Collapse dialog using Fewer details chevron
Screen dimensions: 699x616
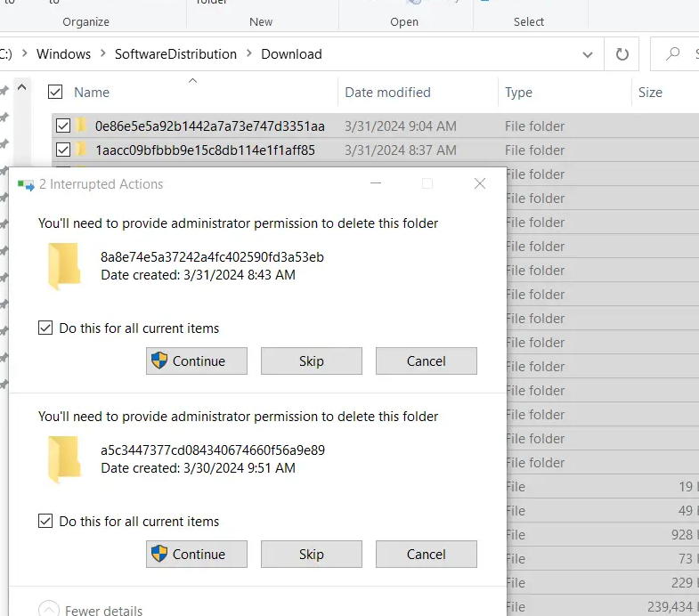tap(49, 609)
